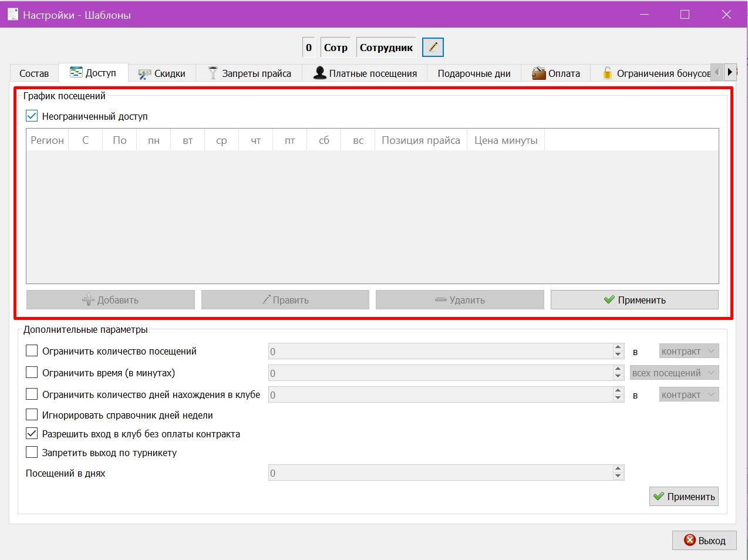Click the padlock icon on Ограничения бонусов tab
The height and width of the screenshot is (560, 748).
click(608, 73)
